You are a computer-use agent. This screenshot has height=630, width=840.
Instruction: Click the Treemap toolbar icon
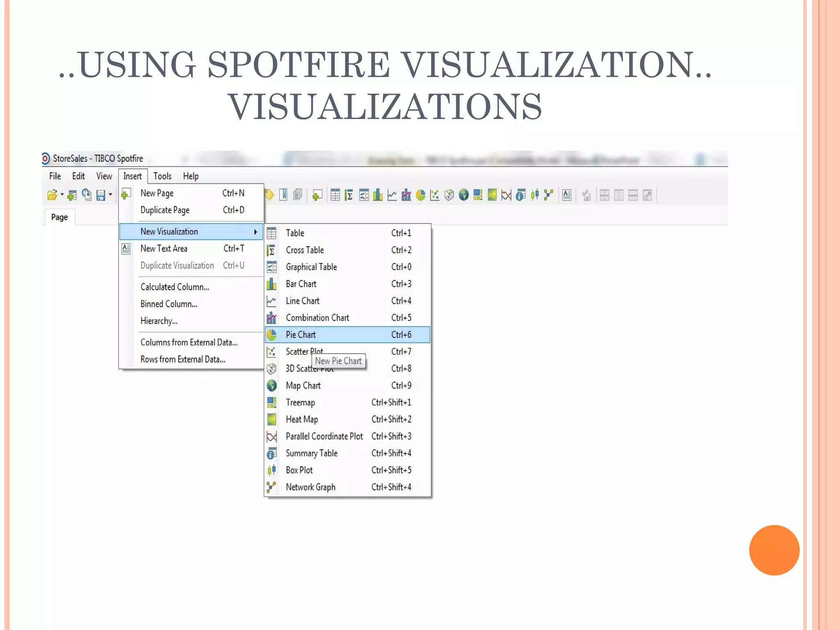click(x=478, y=195)
